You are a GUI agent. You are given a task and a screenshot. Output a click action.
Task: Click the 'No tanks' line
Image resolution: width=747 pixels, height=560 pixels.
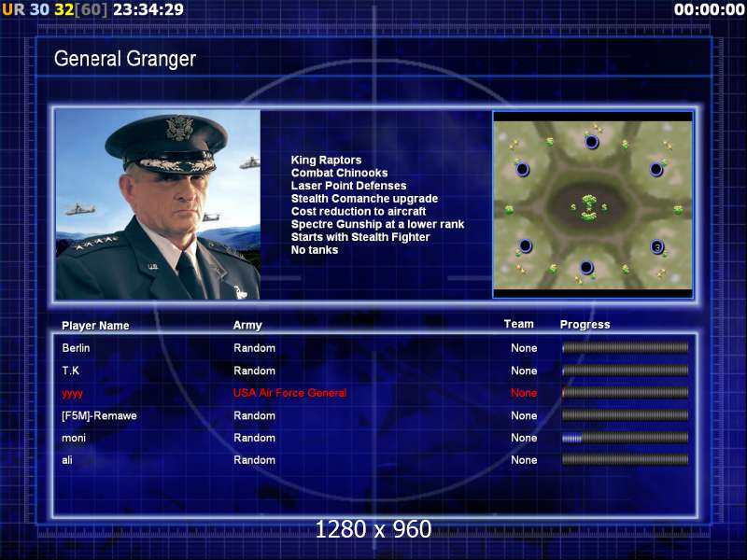tap(315, 250)
